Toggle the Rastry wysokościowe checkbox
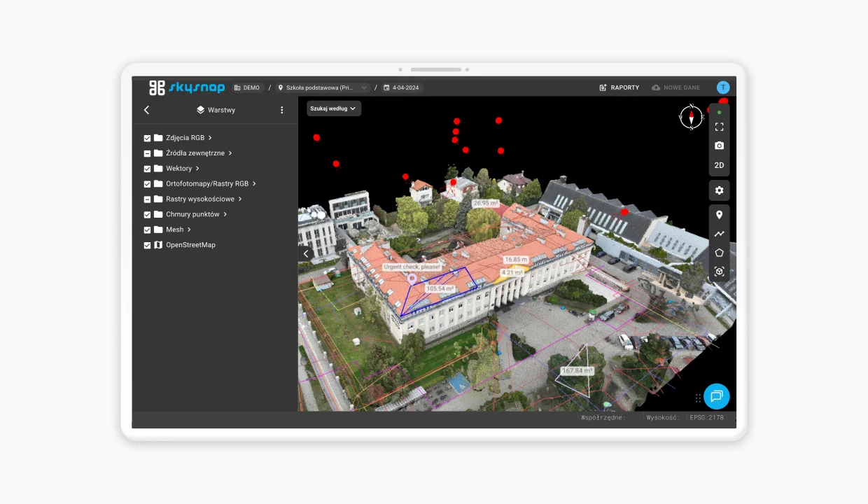The width and height of the screenshot is (868, 504). click(x=147, y=199)
